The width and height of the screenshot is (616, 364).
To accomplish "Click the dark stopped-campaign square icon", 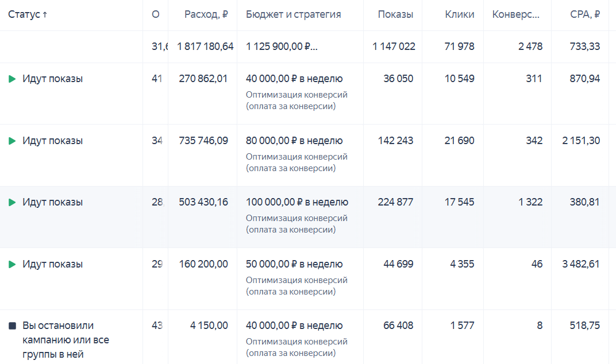I will [12, 326].
